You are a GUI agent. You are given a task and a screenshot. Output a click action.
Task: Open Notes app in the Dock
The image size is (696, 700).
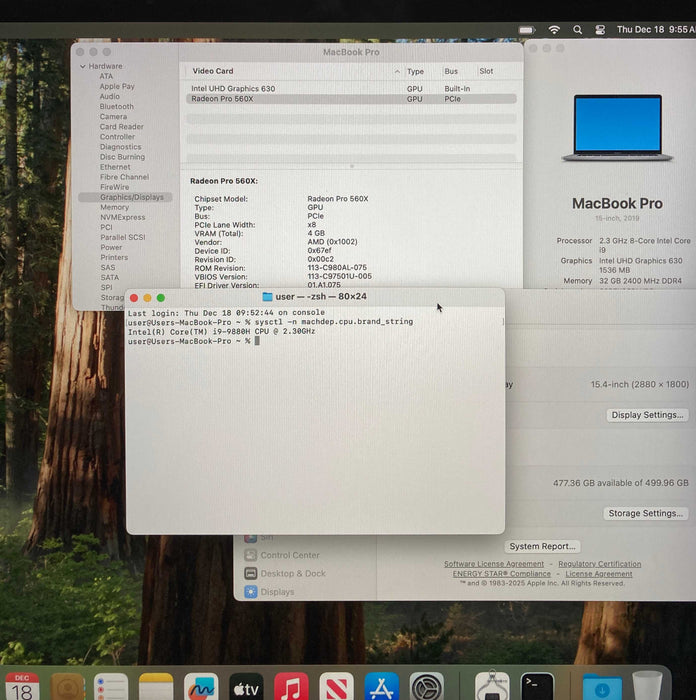(x=156, y=687)
